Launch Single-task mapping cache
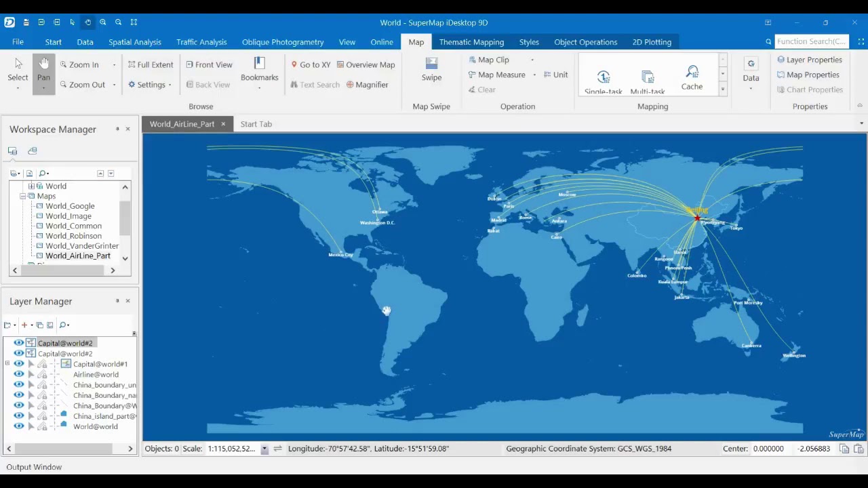 pyautogui.click(x=604, y=81)
